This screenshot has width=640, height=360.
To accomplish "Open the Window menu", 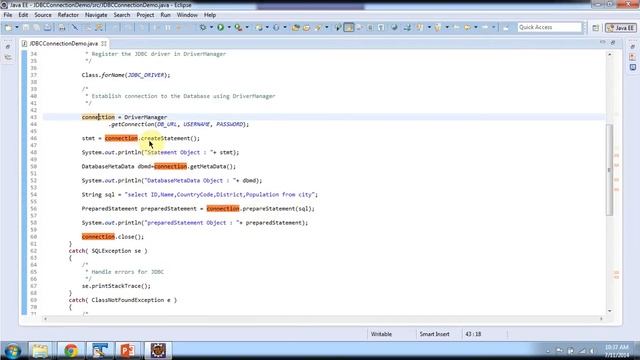I will coord(187,15).
